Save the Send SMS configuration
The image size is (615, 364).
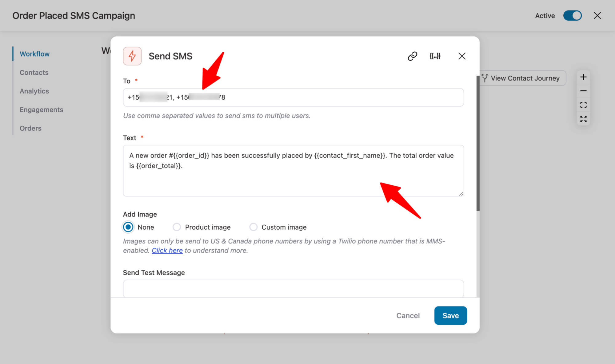[x=450, y=315]
